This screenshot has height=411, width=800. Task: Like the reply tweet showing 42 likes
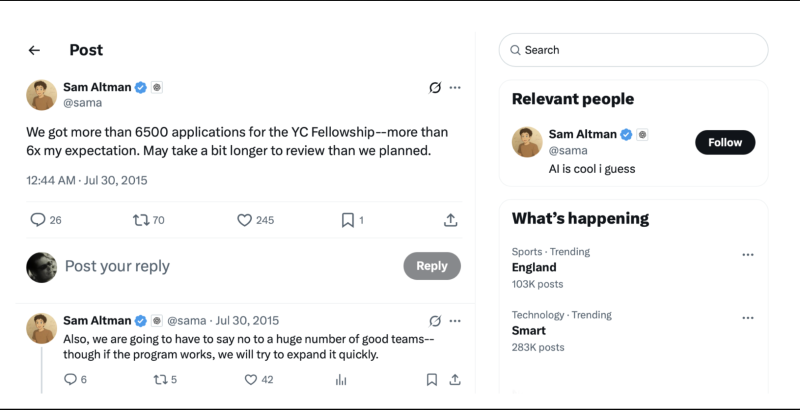(250, 379)
